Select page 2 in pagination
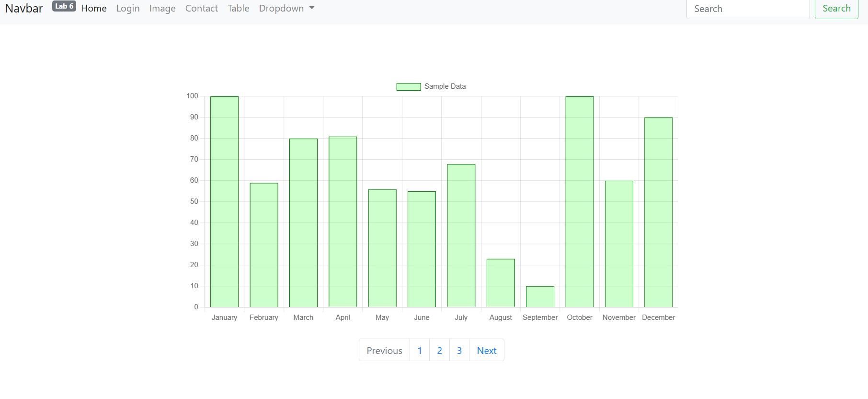868x399 pixels. tap(439, 351)
